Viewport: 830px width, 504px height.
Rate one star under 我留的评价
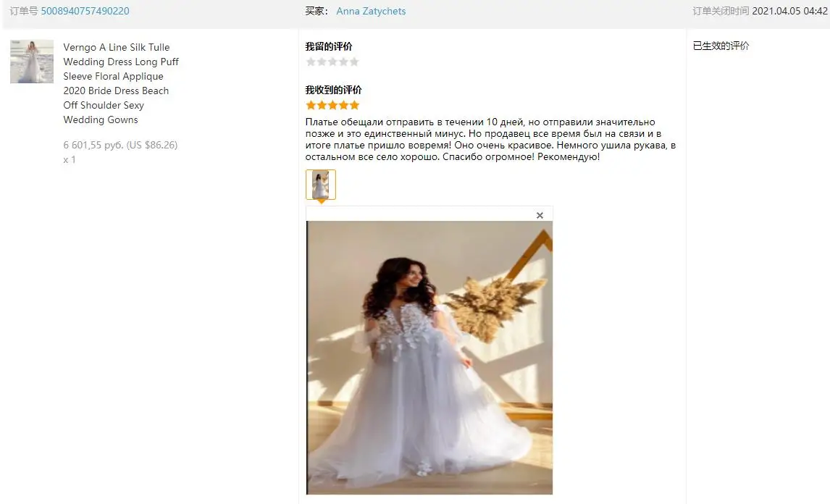(x=311, y=62)
